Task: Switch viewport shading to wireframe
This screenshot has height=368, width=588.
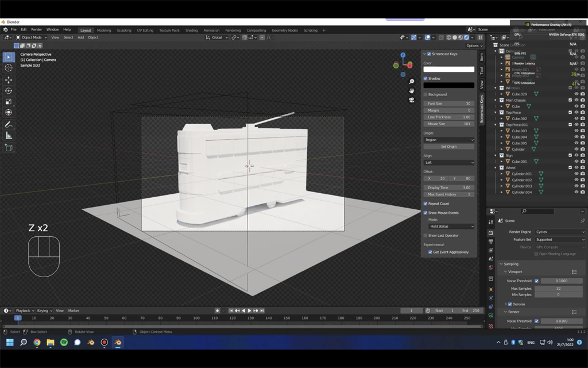Action: (449, 37)
